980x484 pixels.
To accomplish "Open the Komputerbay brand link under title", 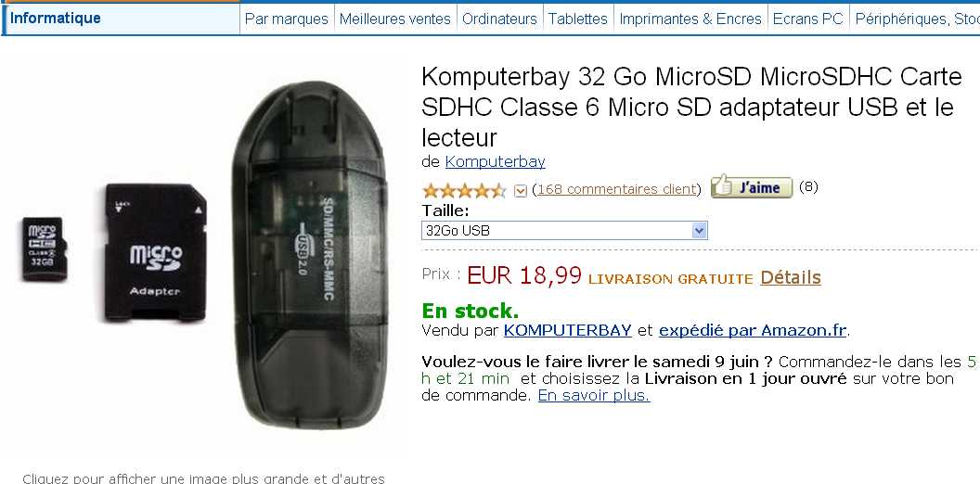I will [495, 161].
